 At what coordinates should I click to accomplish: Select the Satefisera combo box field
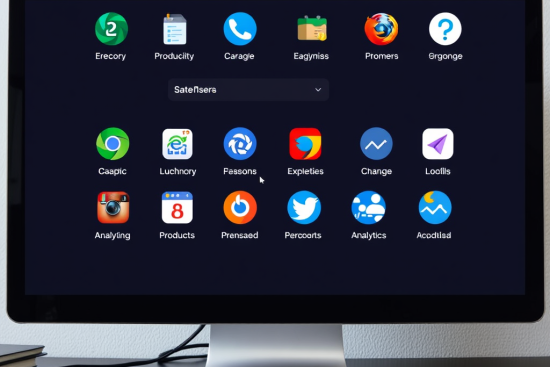coord(248,90)
